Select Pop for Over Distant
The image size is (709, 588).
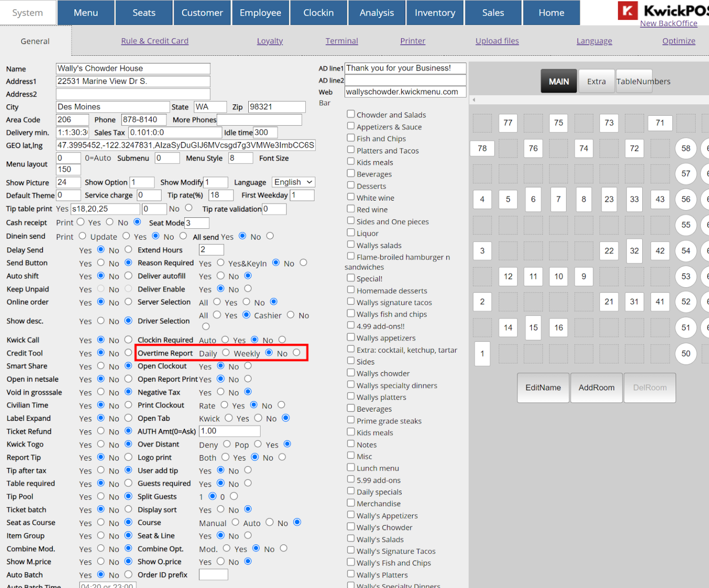[x=258, y=444]
